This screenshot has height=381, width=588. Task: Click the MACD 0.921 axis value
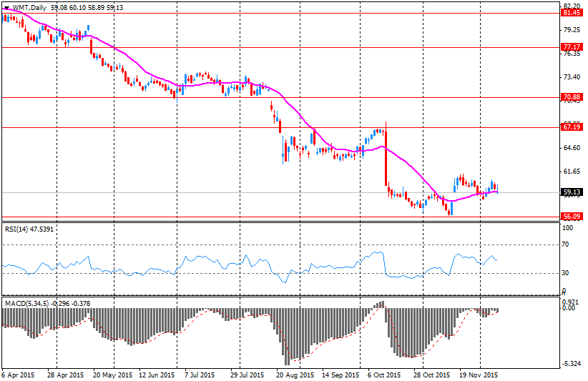pos(569,302)
